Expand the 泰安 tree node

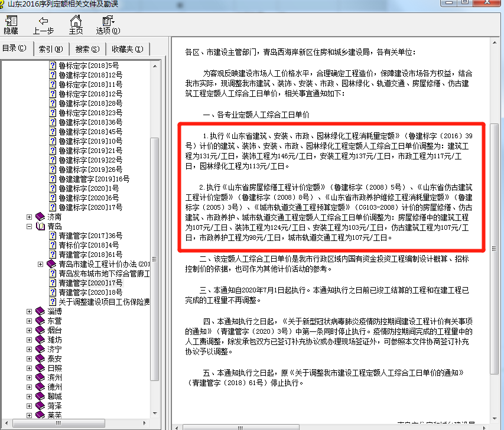coord(30,359)
